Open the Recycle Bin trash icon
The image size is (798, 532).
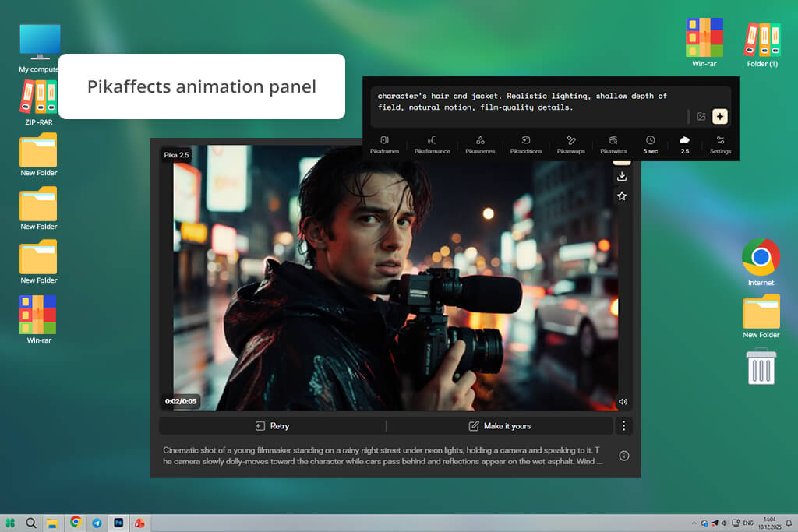coord(761,366)
